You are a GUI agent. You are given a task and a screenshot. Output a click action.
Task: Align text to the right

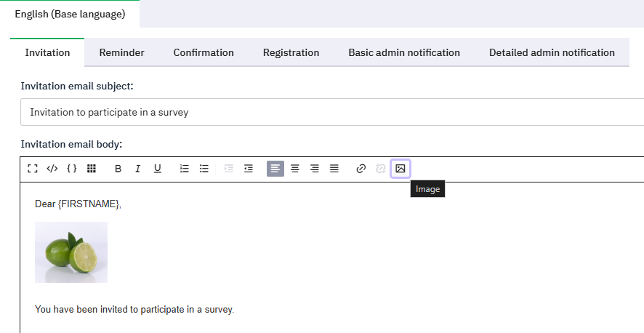(315, 169)
